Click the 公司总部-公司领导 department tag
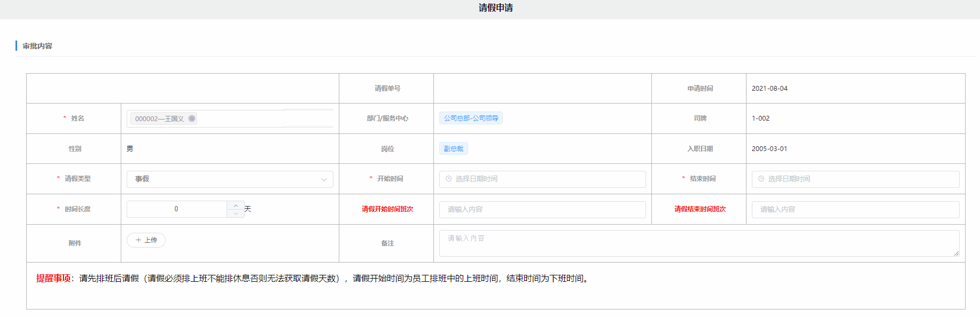Screen dimensions: 980x317 [471, 118]
